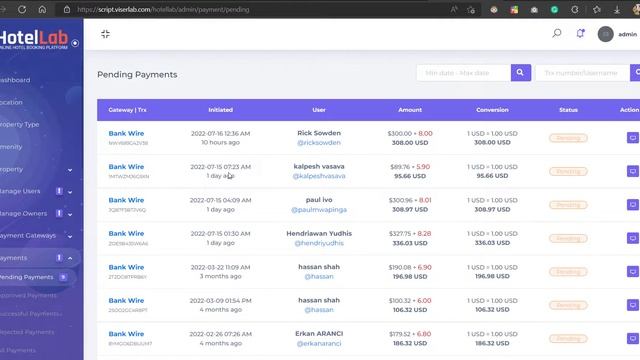Expand the Manage Users chevron

pyautogui.click(x=70, y=191)
